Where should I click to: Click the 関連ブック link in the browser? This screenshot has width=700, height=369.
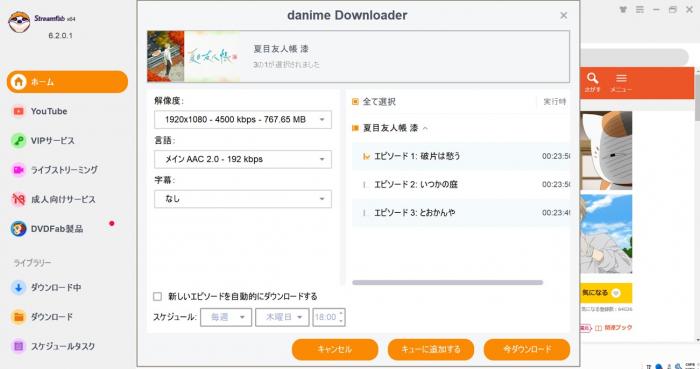(614, 328)
